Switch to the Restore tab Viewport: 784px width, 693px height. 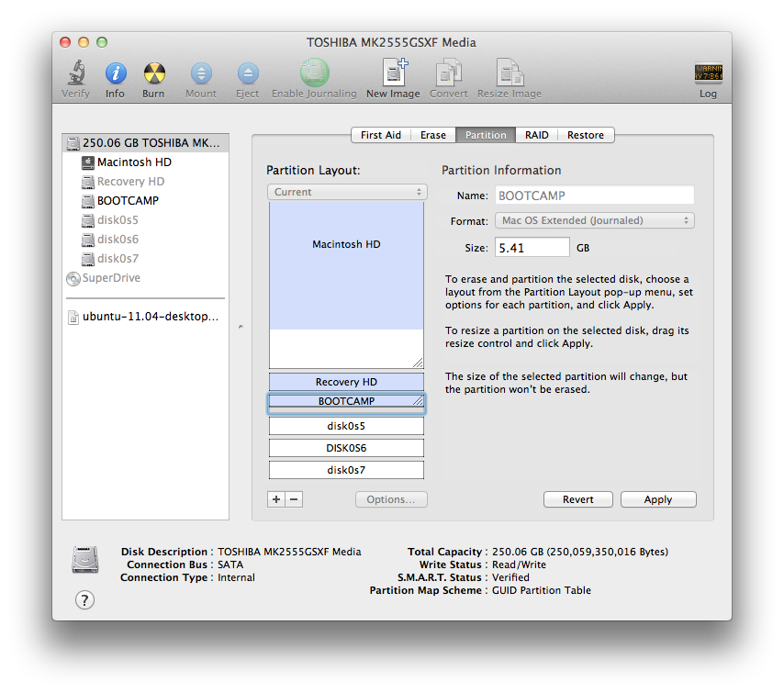click(x=586, y=135)
